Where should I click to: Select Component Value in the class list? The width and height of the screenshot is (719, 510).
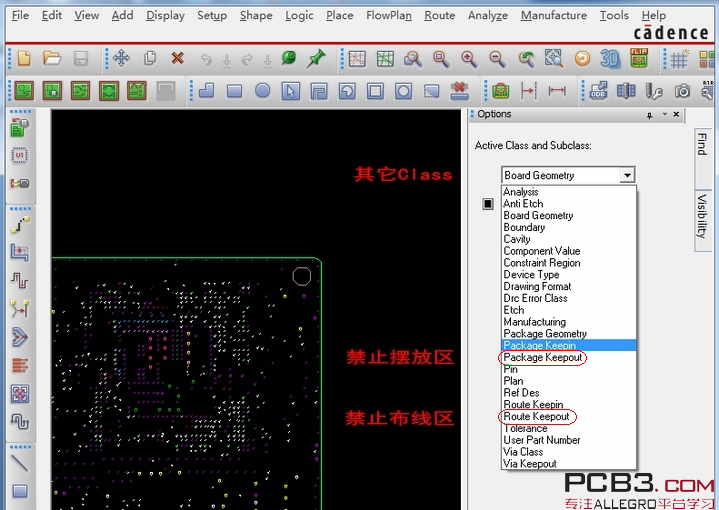click(569, 251)
